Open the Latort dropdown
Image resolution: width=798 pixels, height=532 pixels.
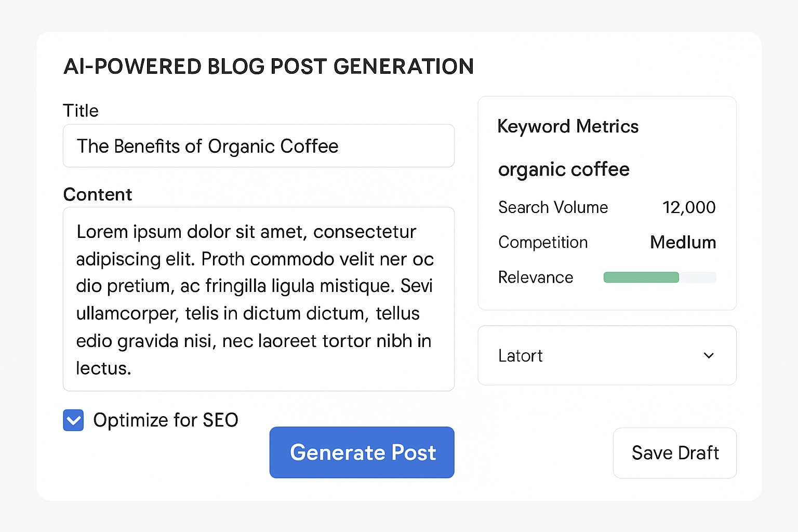pyautogui.click(x=606, y=355)
